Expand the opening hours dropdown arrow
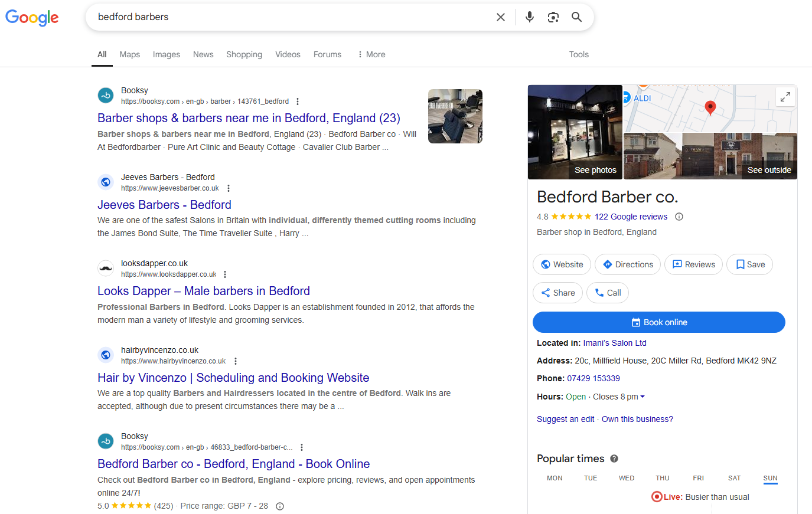 (643, 397)
